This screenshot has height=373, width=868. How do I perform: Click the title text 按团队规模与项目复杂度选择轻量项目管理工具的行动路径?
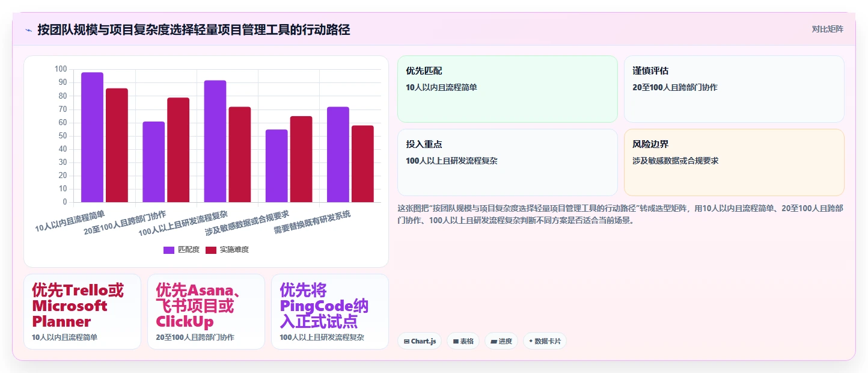coord(194,29)
